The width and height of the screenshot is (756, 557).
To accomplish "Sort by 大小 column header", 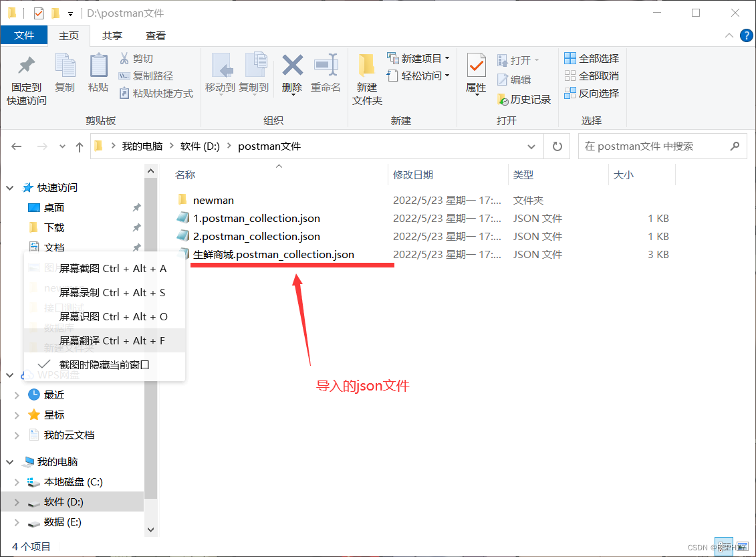I will (x=624, y=175).
